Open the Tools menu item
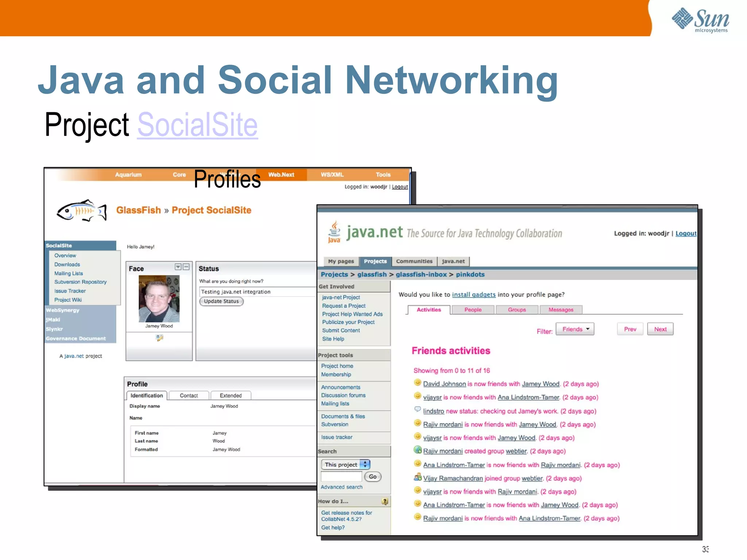Viewport: 747px width, 560px height. point(383,175)
